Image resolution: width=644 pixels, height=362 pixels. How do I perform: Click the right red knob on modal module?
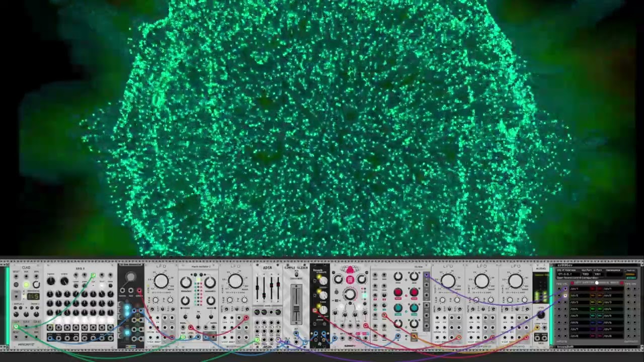point(414,292)
